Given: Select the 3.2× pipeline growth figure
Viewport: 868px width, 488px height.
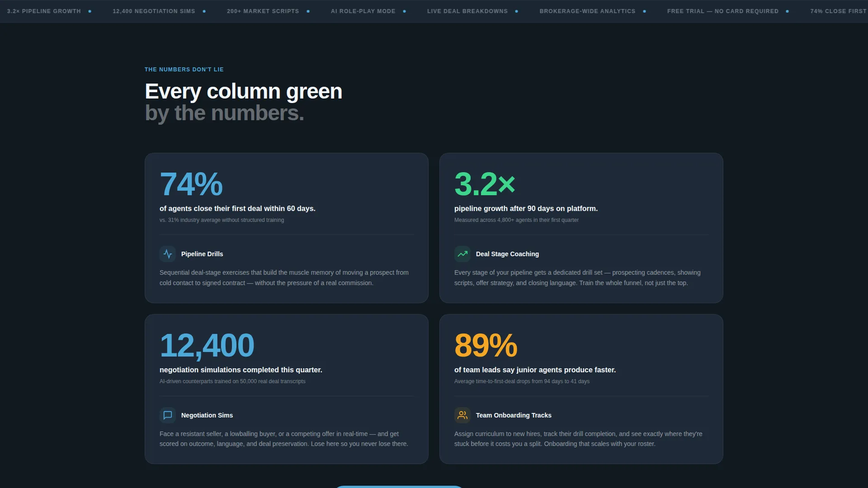Looking at the screenshot, I should point(485,184).
